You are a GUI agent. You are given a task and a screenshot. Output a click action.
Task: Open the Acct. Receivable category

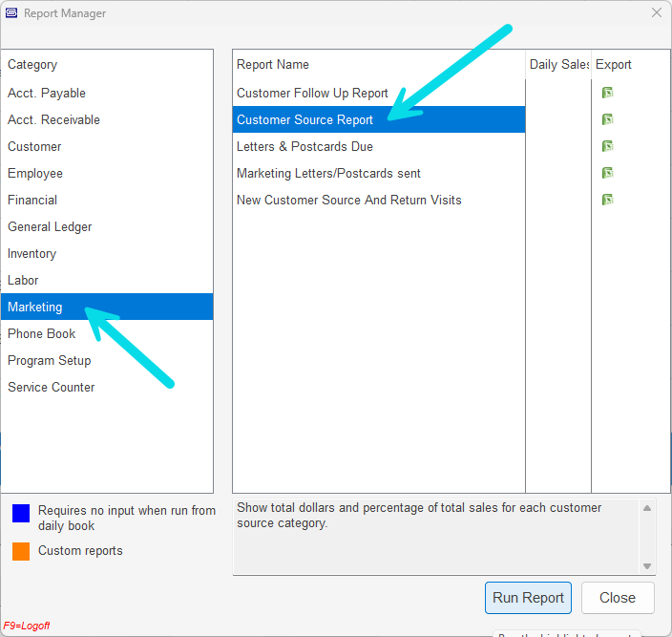pos(53,119)
